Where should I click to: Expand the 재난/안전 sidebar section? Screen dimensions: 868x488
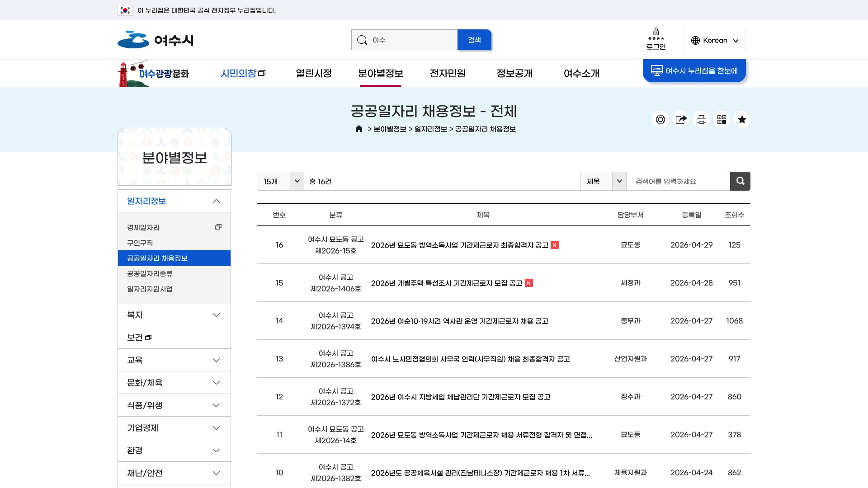174,473
